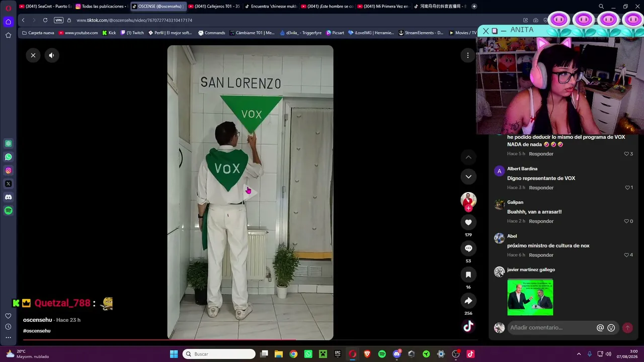Click the video player frame

[x=250, y=193]
